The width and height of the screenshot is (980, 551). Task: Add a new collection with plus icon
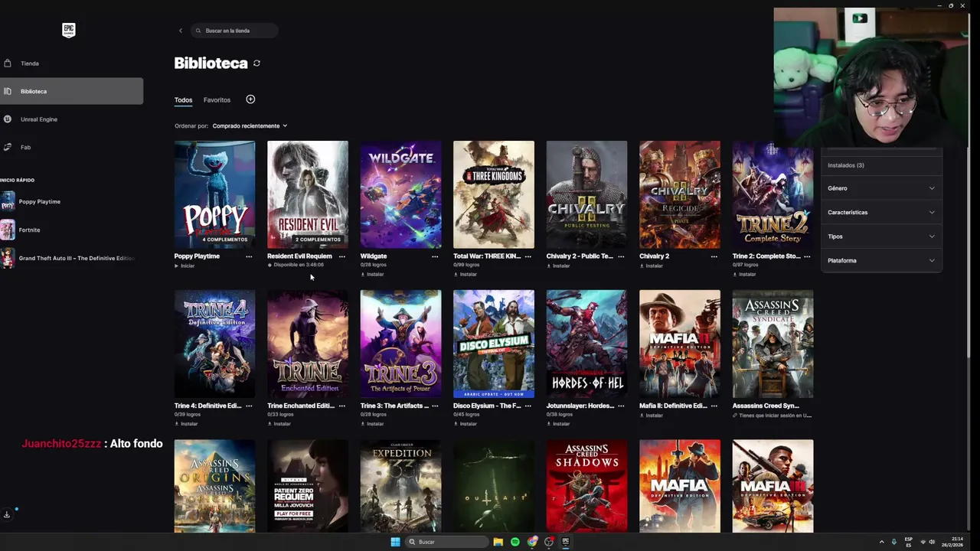[x=250, y=99]
